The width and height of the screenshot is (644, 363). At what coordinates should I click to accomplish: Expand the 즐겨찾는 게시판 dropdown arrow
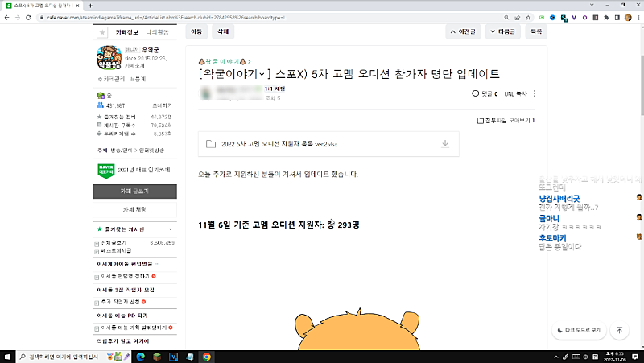coord(171,229)
